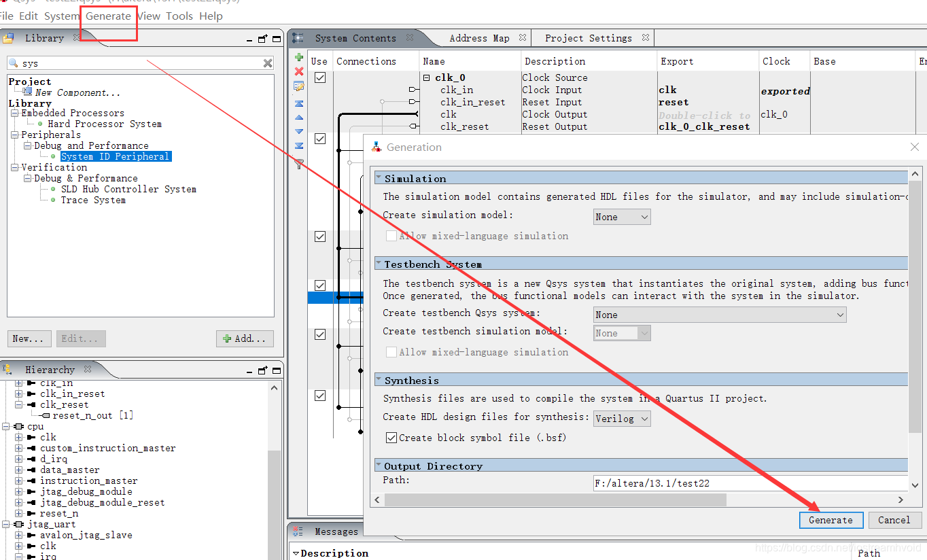This screenshot has height=560, width=927.
Task: Click the move-down triangle icon in System Contents
Action: (299, 131)
